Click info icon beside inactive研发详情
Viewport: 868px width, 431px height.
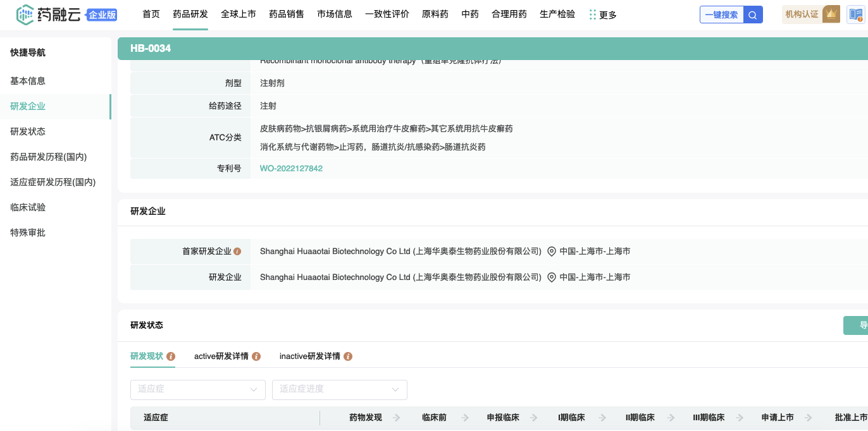pos(348,356)
